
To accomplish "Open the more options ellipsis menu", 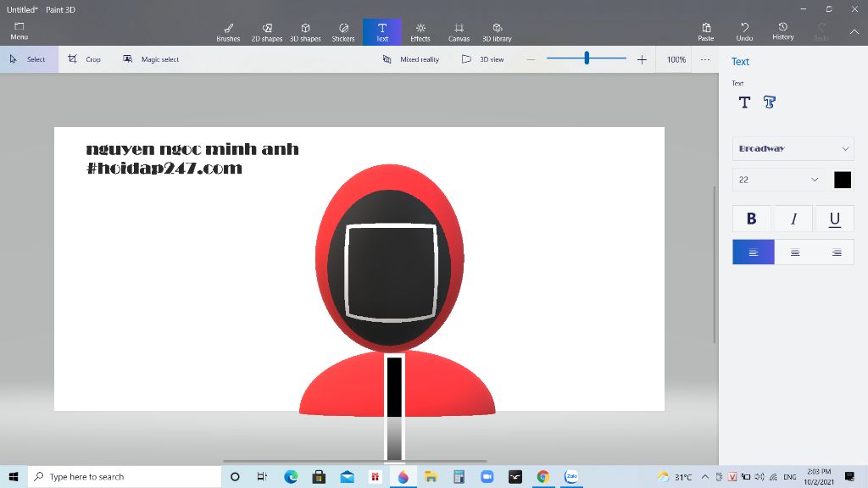I will click(704, 59).
